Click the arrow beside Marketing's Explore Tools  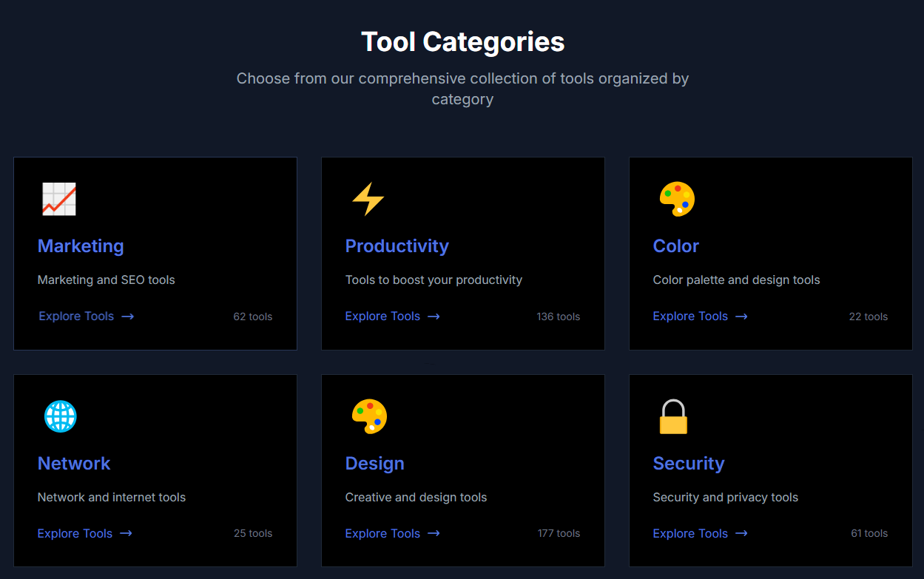pos(128,316)
